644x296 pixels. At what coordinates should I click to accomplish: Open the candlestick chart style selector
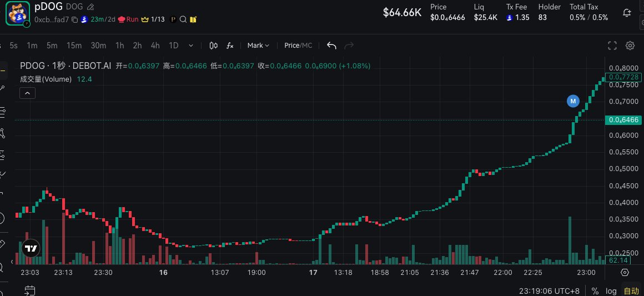coord(214,46)
